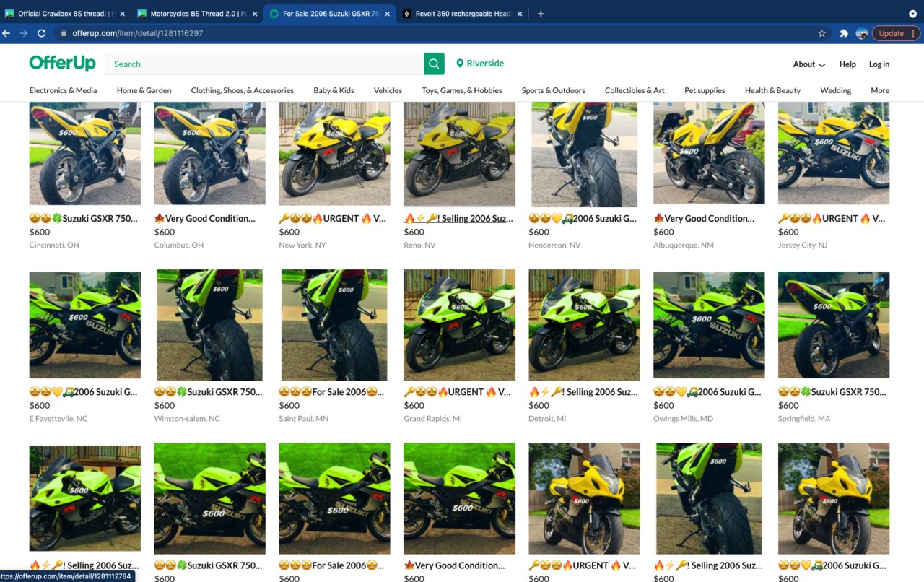Focus the OfferUp search field
The image size is (924, 582).
coord(264,64)
